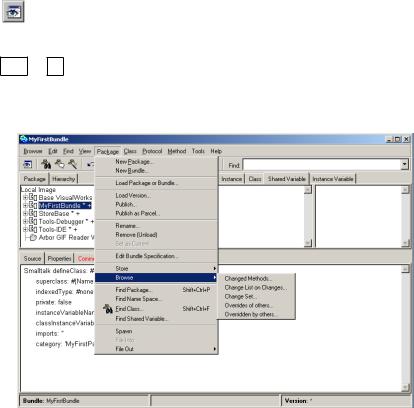Open the Tools menu
Viewport: 414px width, 408px height.
tap(198, 151)
